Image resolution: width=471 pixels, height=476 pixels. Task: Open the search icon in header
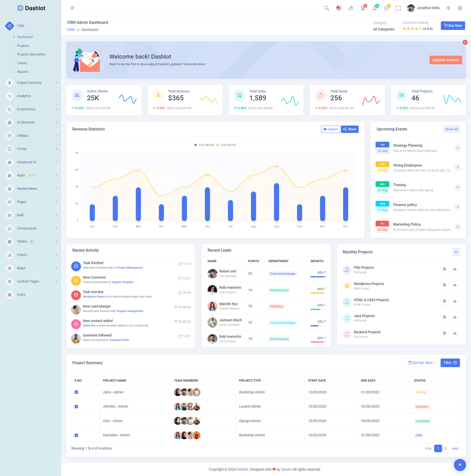pyautogui.click(x=327, y=8)
